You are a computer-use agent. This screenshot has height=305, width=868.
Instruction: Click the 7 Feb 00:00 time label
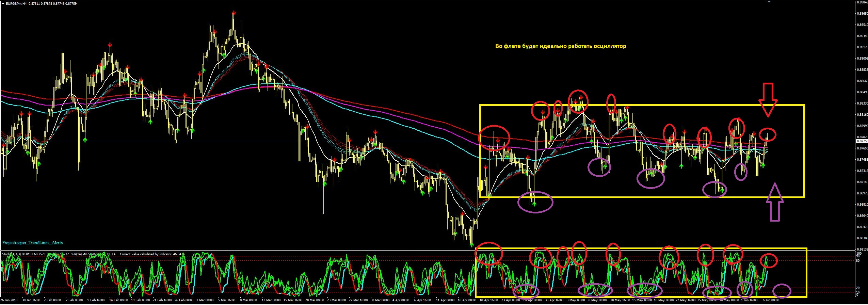pos(74,300)
